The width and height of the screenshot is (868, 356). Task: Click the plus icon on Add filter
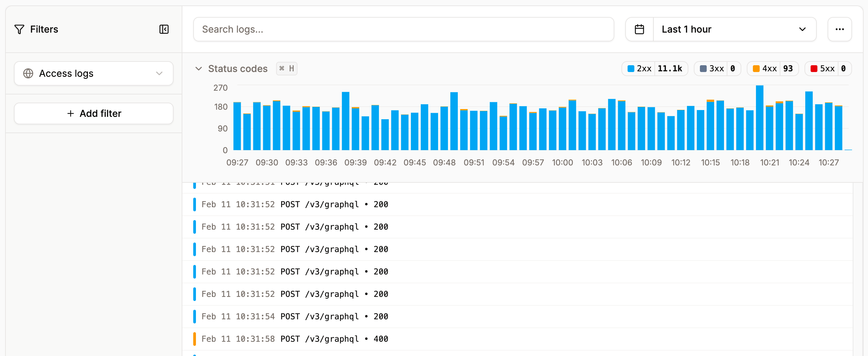click(71, 113)
